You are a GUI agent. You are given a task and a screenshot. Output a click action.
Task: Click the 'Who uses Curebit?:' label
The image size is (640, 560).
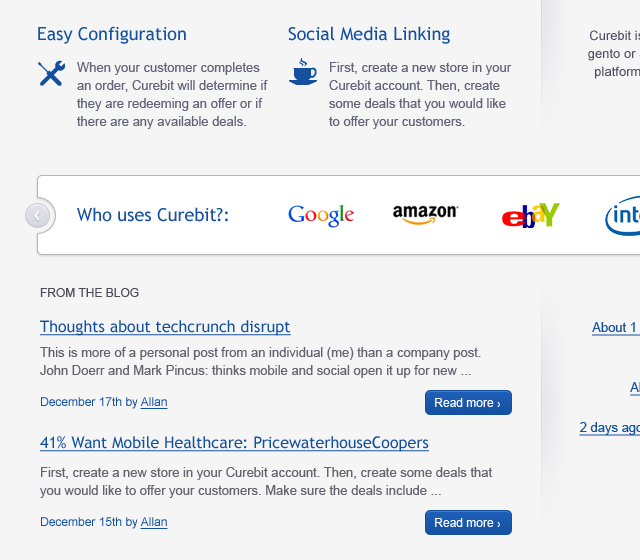pyautogui.click(x=153, y=215)
